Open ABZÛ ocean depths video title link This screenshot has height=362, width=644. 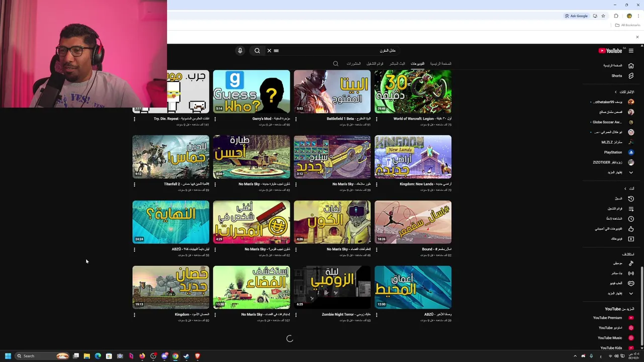point(438,315)
